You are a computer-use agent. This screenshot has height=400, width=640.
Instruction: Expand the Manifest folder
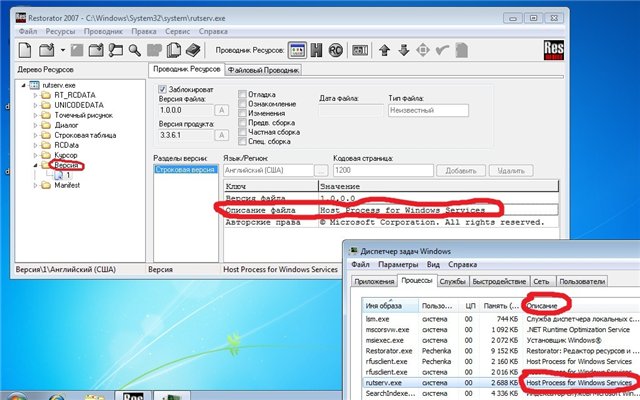click(35, 185)
